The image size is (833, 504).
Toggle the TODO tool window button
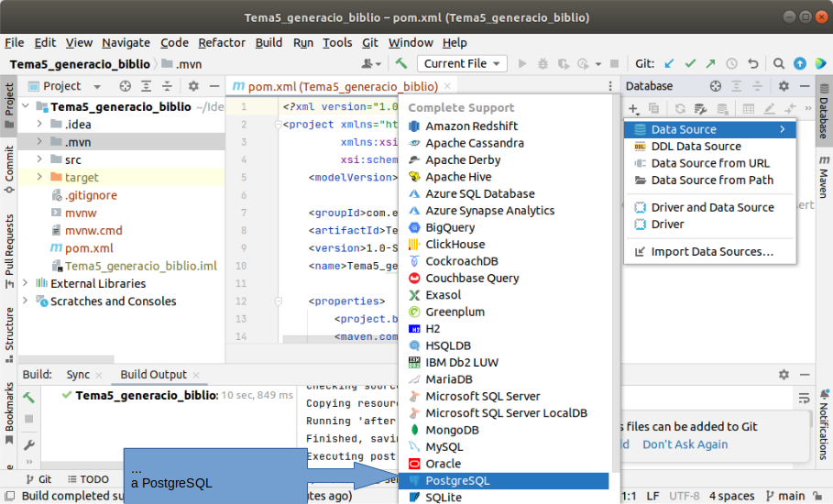88,479
